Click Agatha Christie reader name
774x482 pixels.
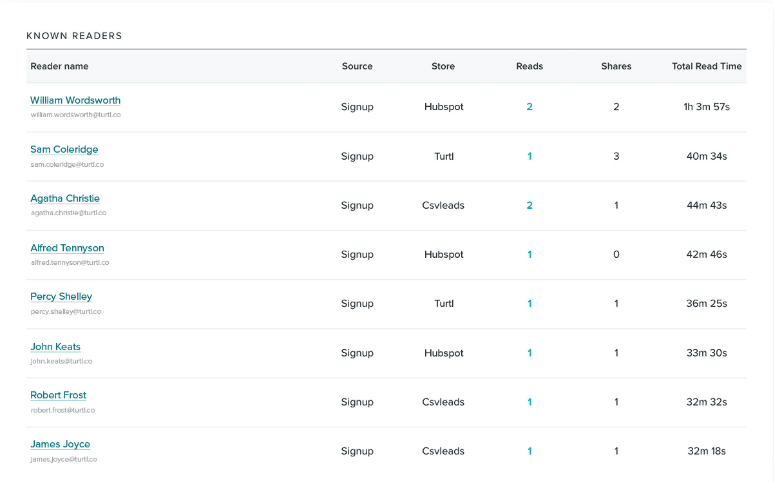65,199
